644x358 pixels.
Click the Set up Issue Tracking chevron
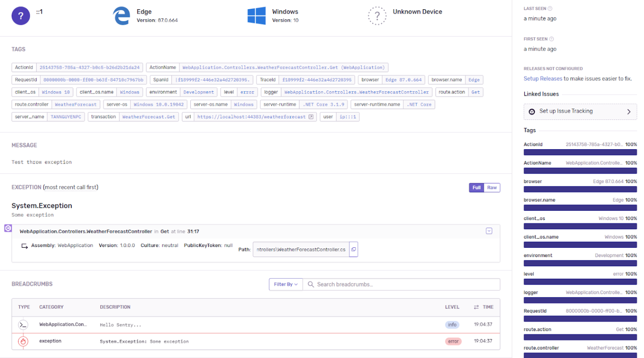tap(628, 112)
